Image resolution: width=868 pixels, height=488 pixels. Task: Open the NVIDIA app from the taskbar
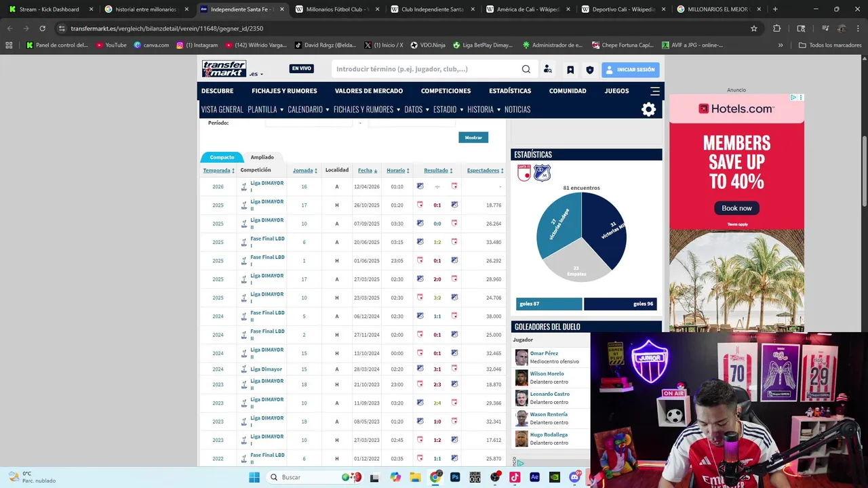tap(555, 477)
